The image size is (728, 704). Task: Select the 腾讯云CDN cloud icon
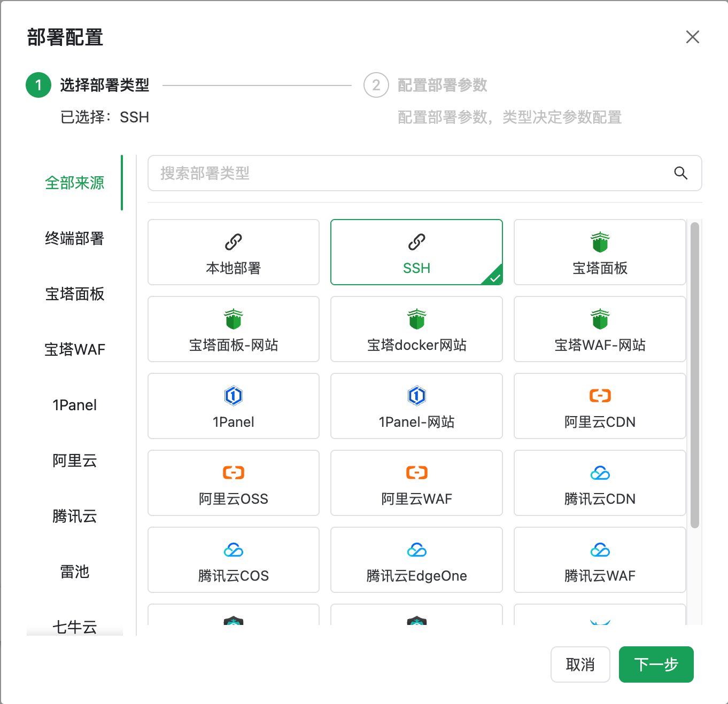click(x=600, y=473)
